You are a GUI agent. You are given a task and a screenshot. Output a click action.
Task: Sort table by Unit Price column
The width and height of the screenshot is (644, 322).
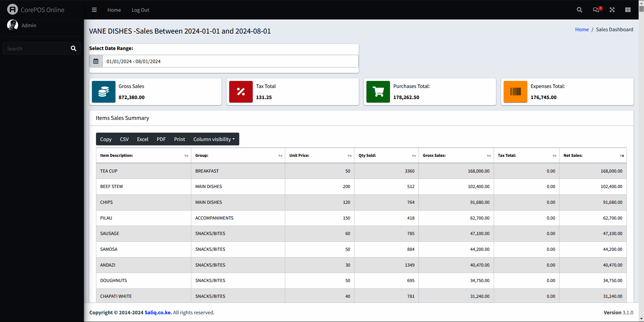point(319,156)
